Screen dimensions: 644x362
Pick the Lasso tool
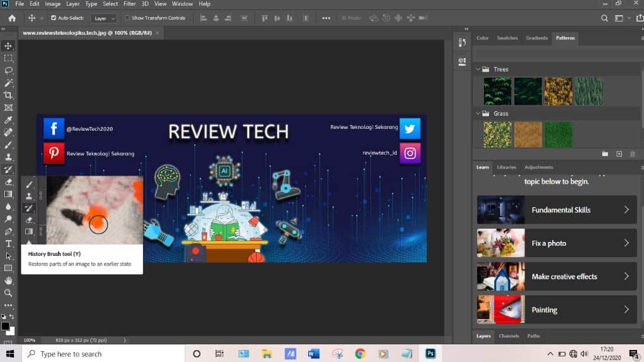click(8, 70)
